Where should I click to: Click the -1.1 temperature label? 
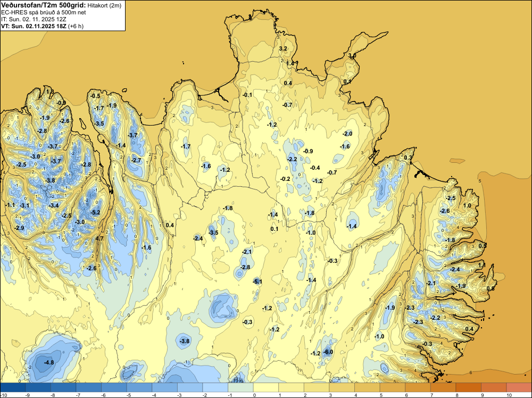[10, 205]
